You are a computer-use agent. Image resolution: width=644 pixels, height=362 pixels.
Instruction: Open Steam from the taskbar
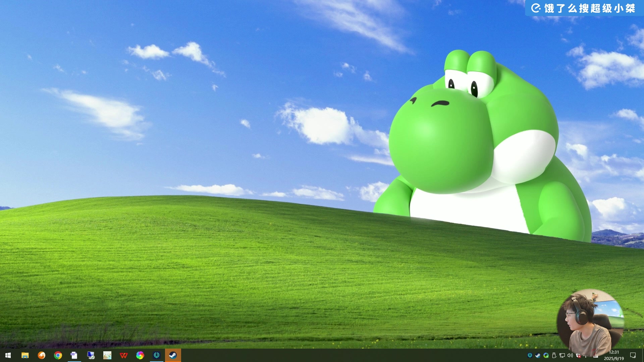173,355
